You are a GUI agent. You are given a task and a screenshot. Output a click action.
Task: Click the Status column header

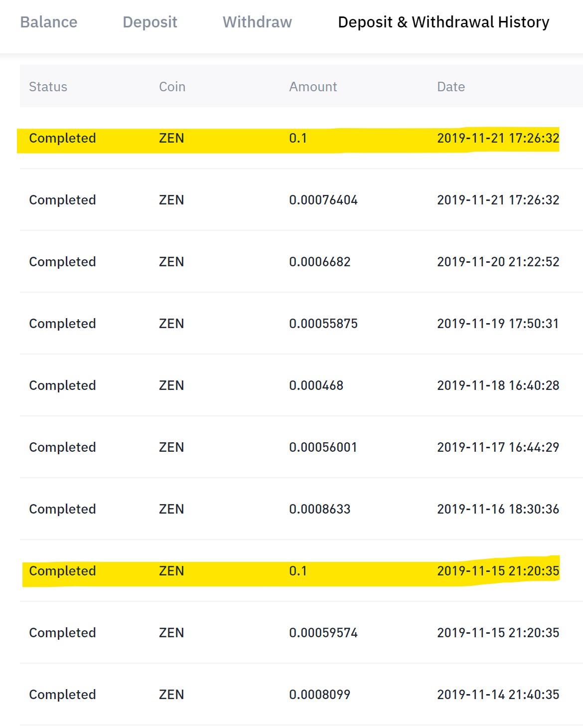click(x=48, y=87)
